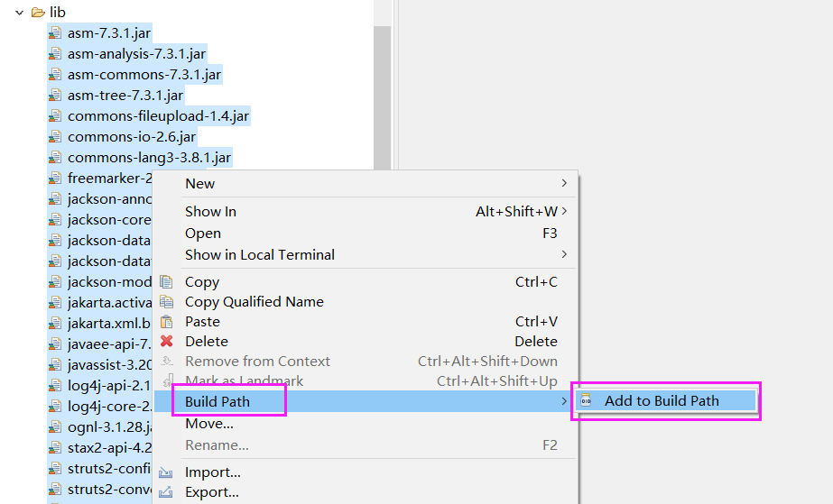
Task: Click the jakarta.xml.b jar file icon
Action: click(55, 323)
